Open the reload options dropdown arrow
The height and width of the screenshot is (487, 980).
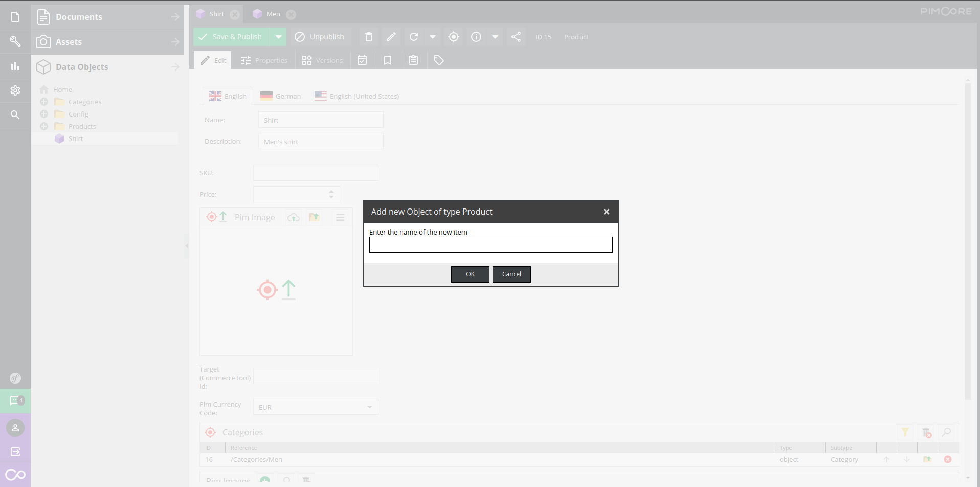[433, 37]
